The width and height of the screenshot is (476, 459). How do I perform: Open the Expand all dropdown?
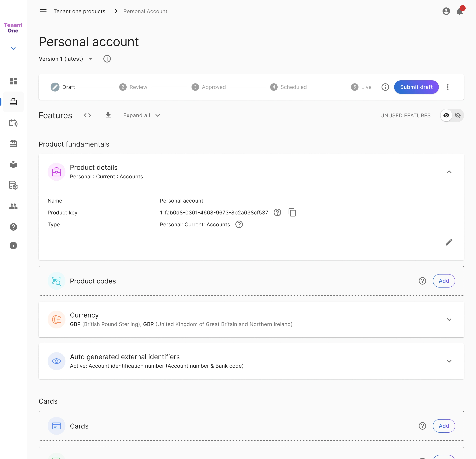pos(141,115)
